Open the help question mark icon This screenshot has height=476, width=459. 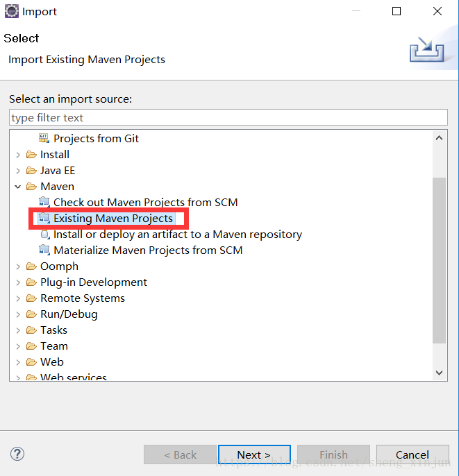[17, 454]
